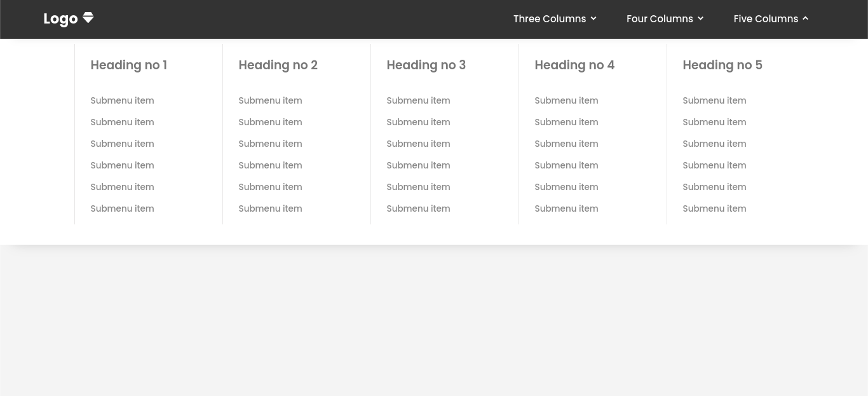The width and height of the screenshot is (868, 396).
Task: Collapse the Five Columns mega menu
Action: click(766, 18)
